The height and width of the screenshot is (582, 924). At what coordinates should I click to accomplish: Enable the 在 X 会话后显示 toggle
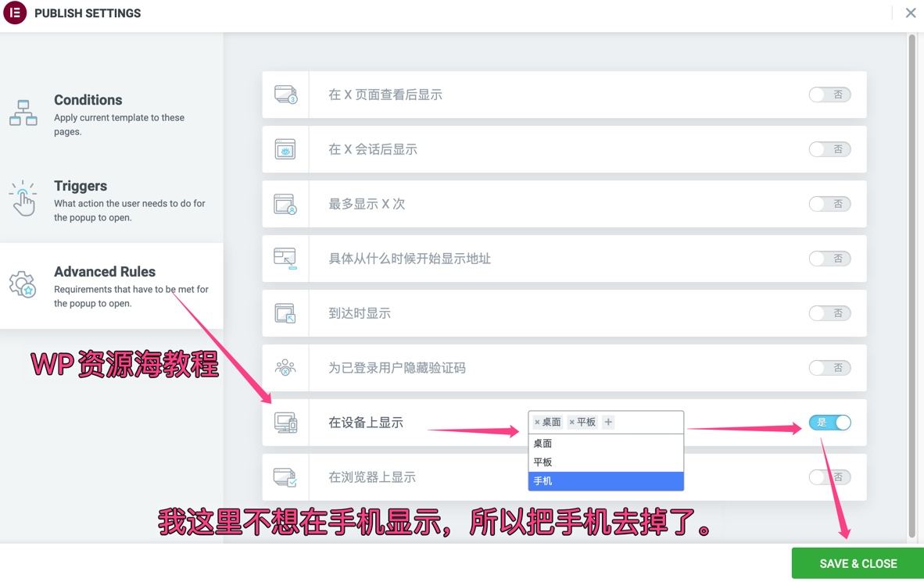click(x=829, y=149)
